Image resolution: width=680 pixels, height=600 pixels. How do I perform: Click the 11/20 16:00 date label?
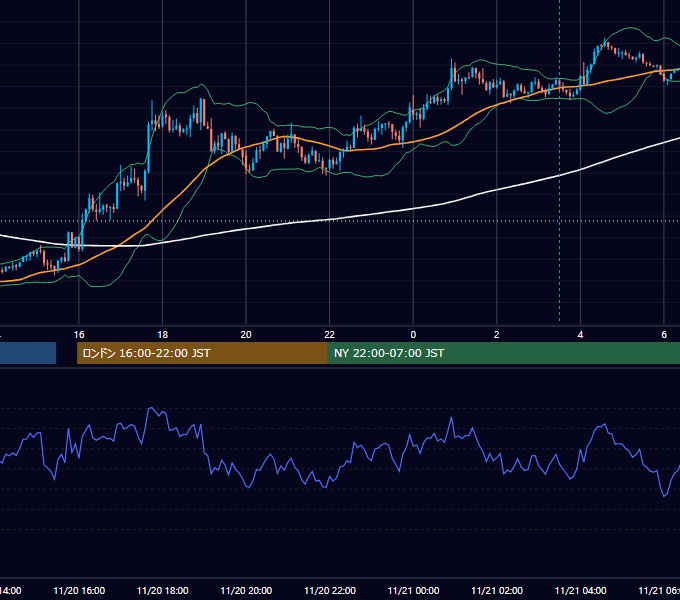(x=79, y=590)
